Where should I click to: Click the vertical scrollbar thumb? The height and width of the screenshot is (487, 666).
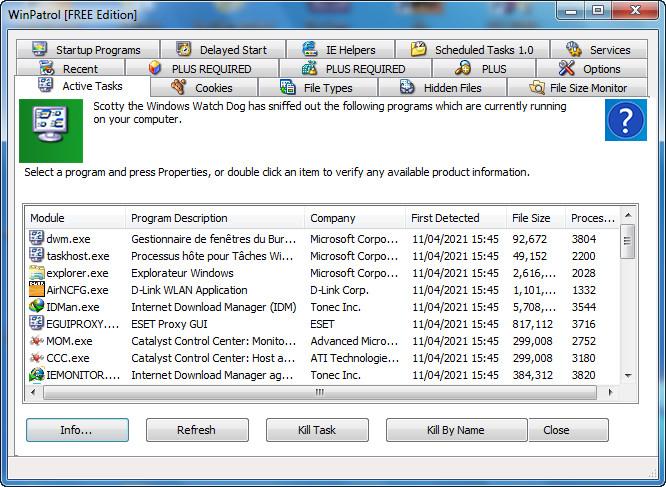pos(628,241)
